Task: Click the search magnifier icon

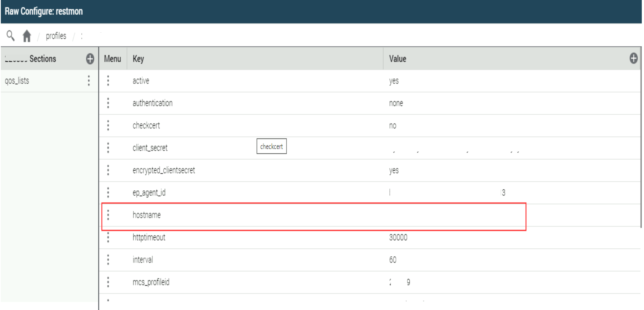Action: pos(10,36)
